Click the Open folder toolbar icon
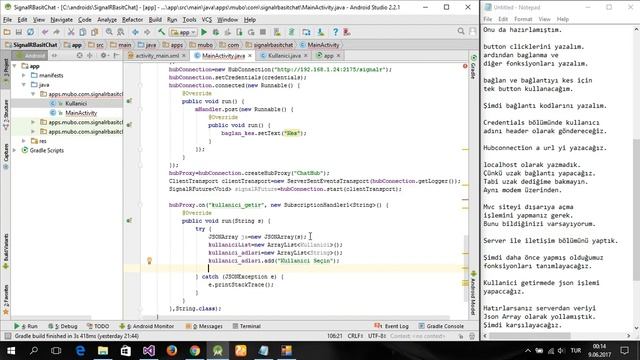This screenshot has height=360, width=640. (x=7, y=32)
